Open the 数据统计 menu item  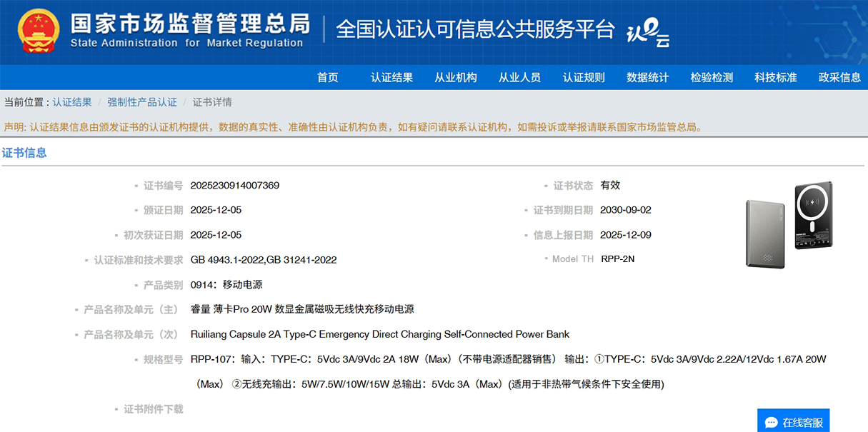(x=648, y=77)
